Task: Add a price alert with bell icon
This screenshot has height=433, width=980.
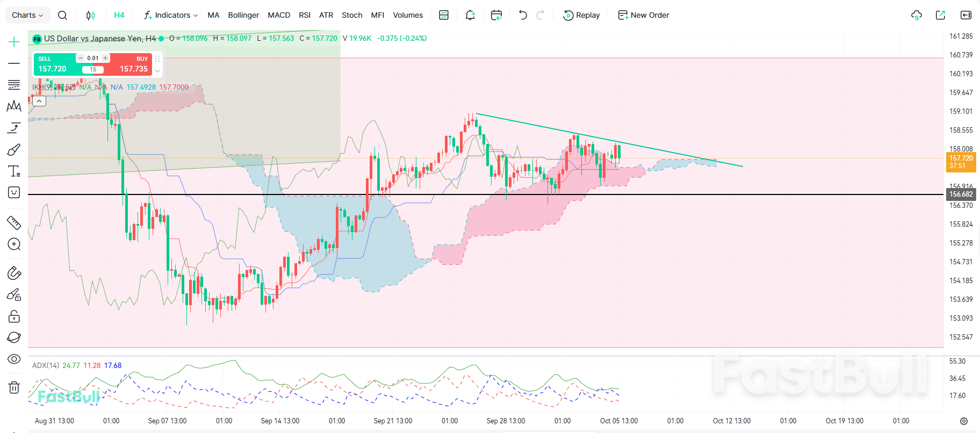Action: click(x=470, y=15)
